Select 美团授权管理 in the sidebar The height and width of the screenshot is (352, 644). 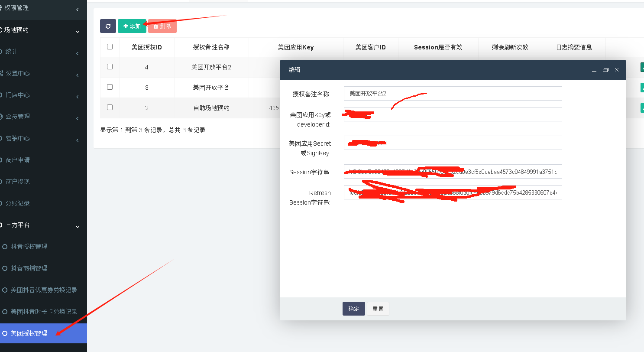(43, 333)
